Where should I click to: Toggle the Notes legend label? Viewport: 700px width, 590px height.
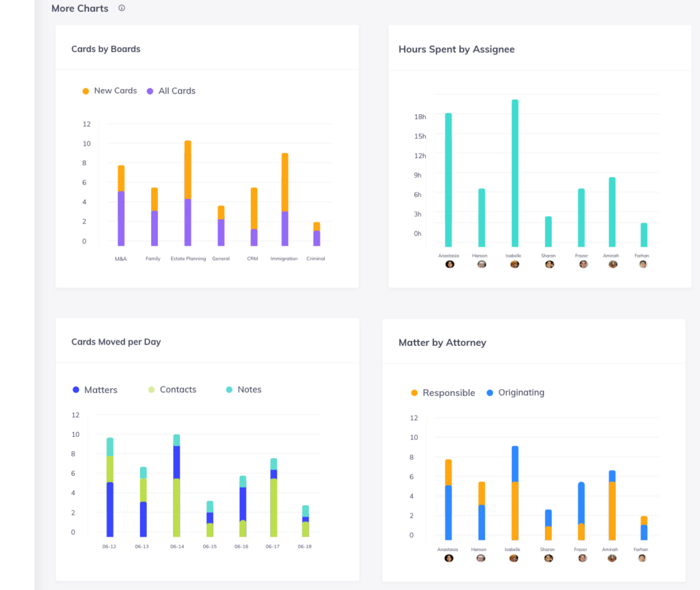click(249, 390)
